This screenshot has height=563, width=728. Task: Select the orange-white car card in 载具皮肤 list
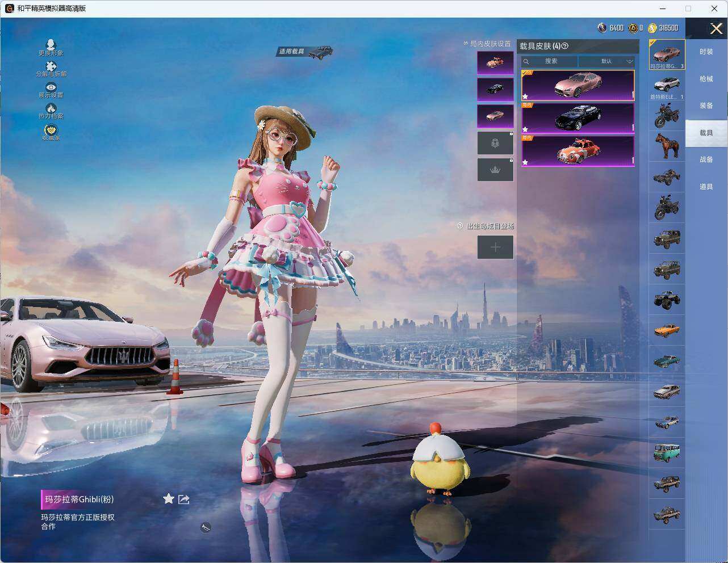pyautogui.click(x=578, y=151)
